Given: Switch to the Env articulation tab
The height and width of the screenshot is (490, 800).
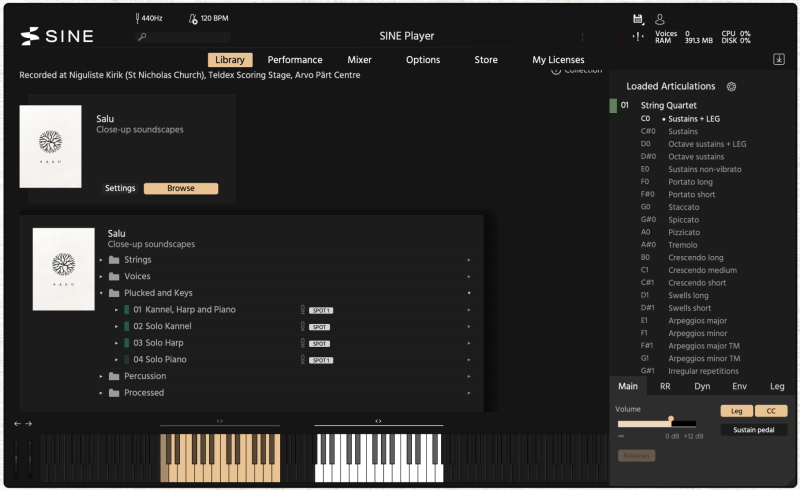Looking at the screenshot, I should 739,386.
